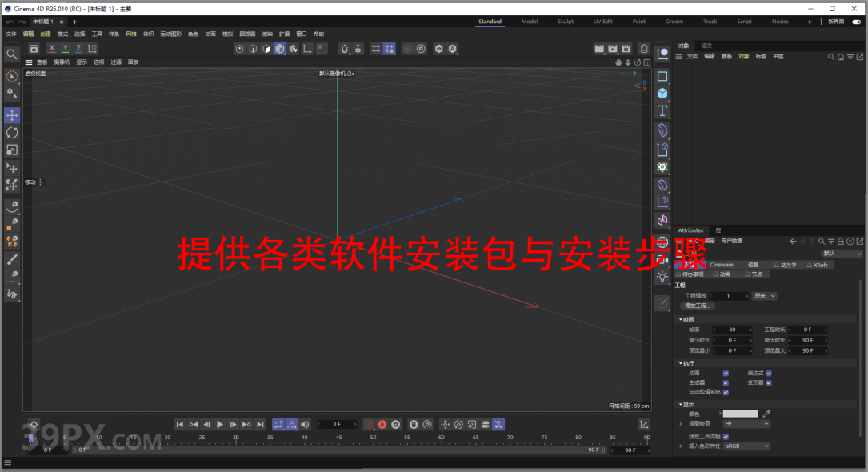868x472 pixels.
Task: Click the 缩放工程 button
Action: click(697, 306)
